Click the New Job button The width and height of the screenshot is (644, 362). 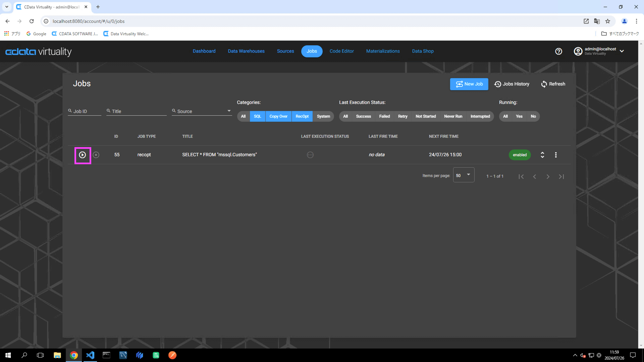tap(469, 84)
